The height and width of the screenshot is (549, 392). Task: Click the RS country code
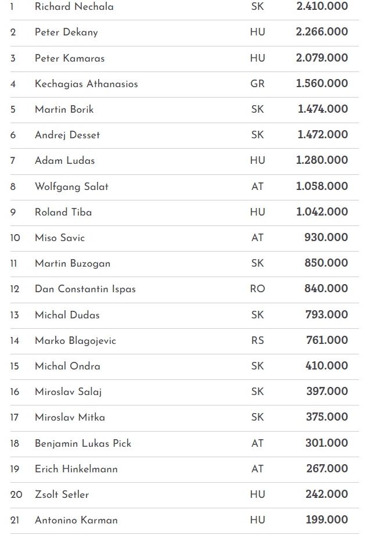[257, 340]
